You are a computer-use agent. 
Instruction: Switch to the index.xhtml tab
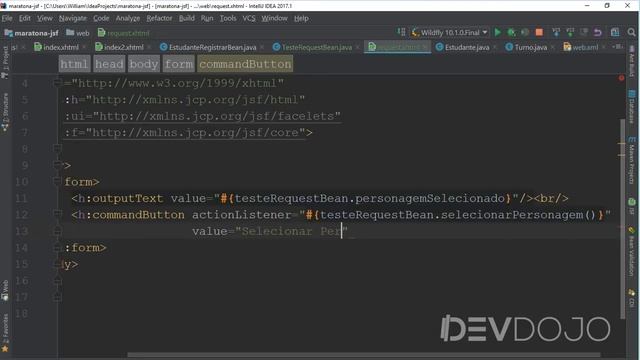point(60,47)
